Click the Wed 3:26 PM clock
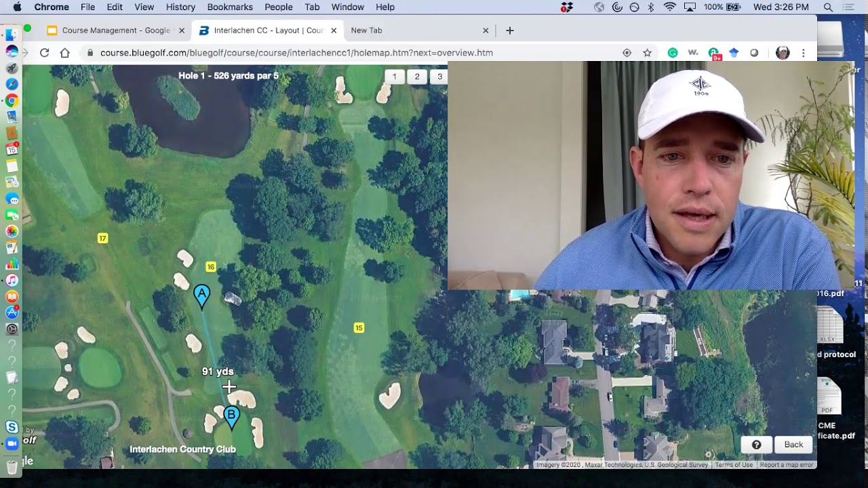 click(x=781, y=7)
